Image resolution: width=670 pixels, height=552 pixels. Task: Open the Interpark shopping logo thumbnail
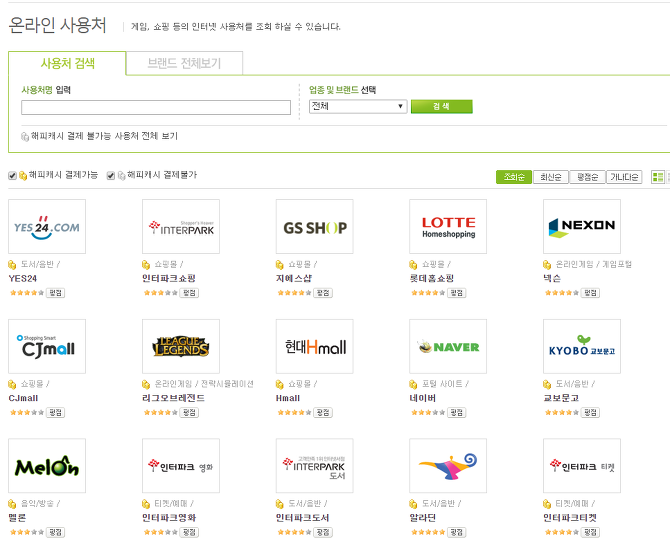coord(181,226)
